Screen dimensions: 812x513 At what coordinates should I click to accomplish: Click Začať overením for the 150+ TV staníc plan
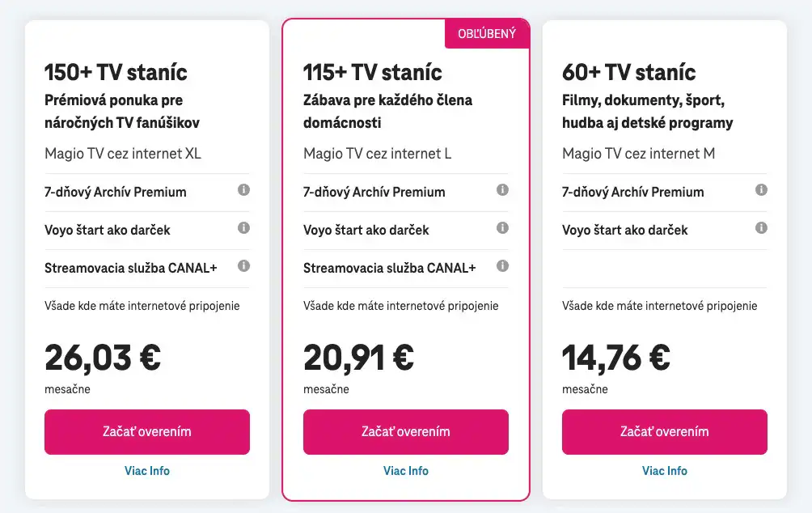tap(147, 431)
